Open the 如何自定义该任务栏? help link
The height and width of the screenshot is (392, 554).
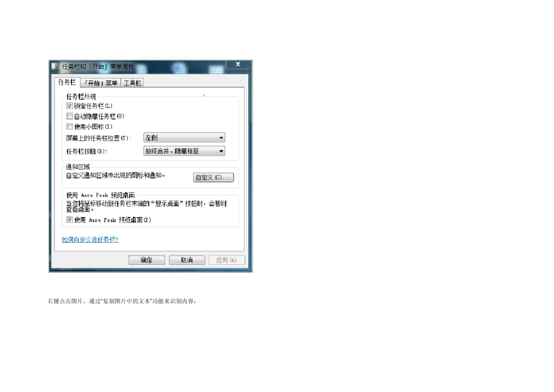click(90, 240)
